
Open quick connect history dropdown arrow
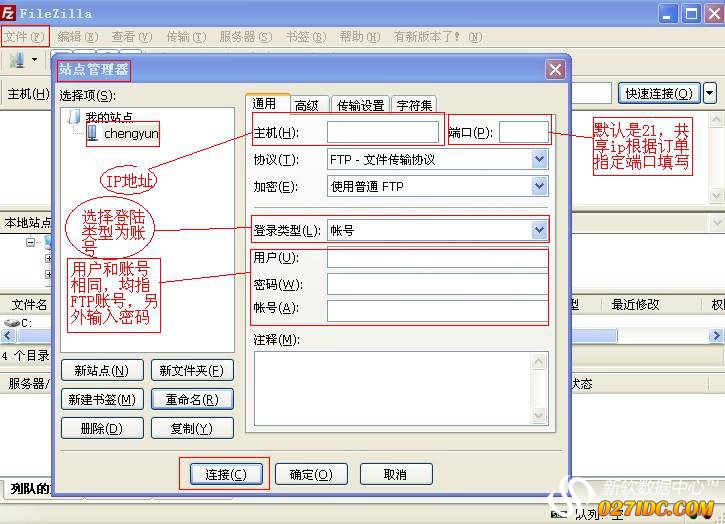710,93
